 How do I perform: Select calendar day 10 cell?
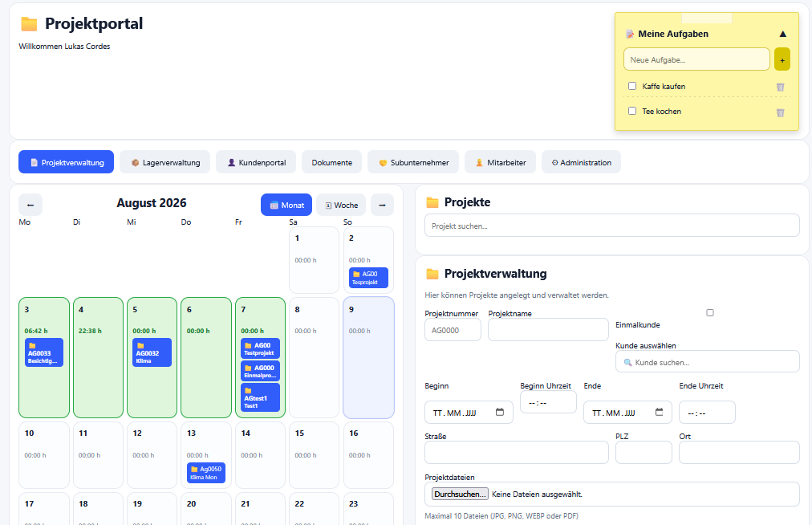[44, 455]
